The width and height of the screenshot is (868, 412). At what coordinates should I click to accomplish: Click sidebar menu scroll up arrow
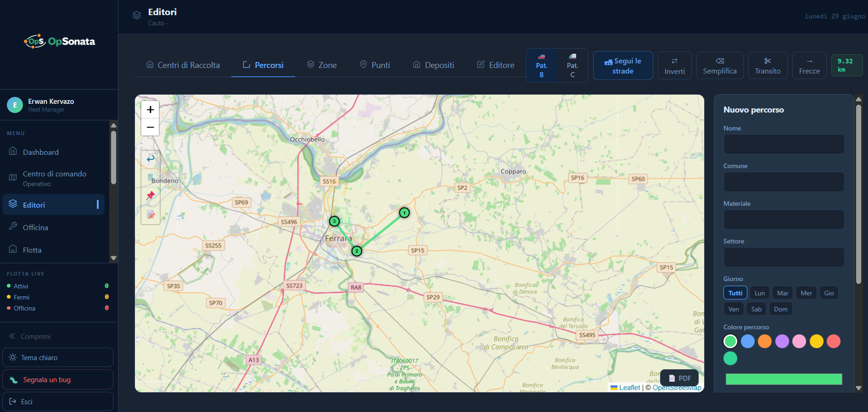(x=113, y=125)
